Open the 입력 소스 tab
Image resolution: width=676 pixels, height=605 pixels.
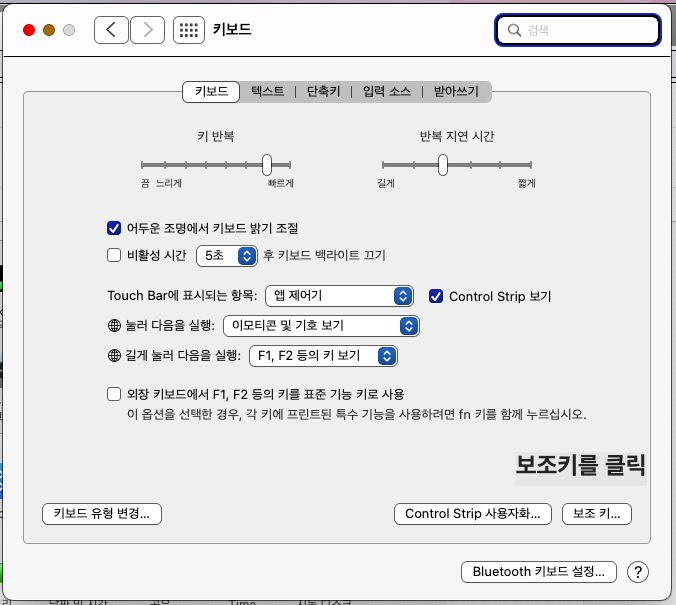(x=387, y=91)
